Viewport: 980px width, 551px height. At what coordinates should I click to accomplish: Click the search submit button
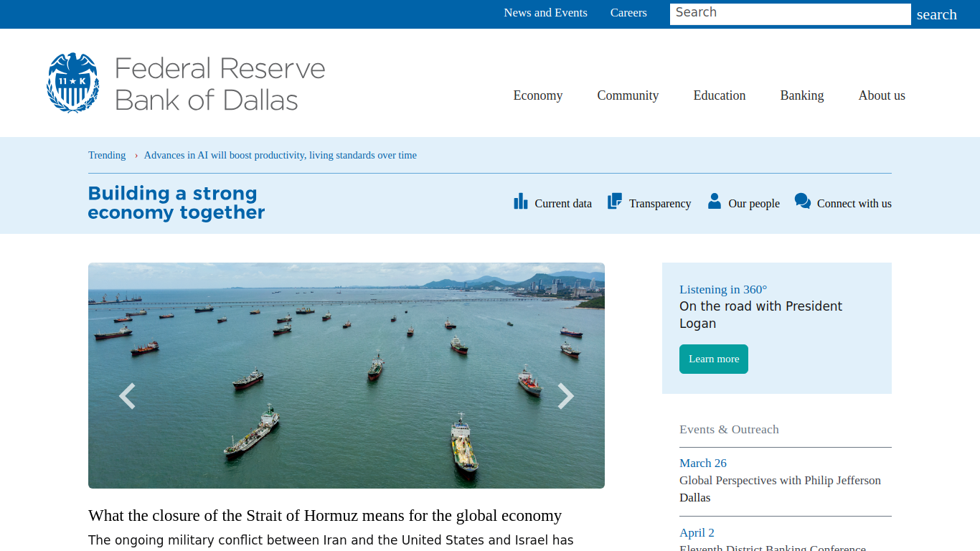click(936, 14)
